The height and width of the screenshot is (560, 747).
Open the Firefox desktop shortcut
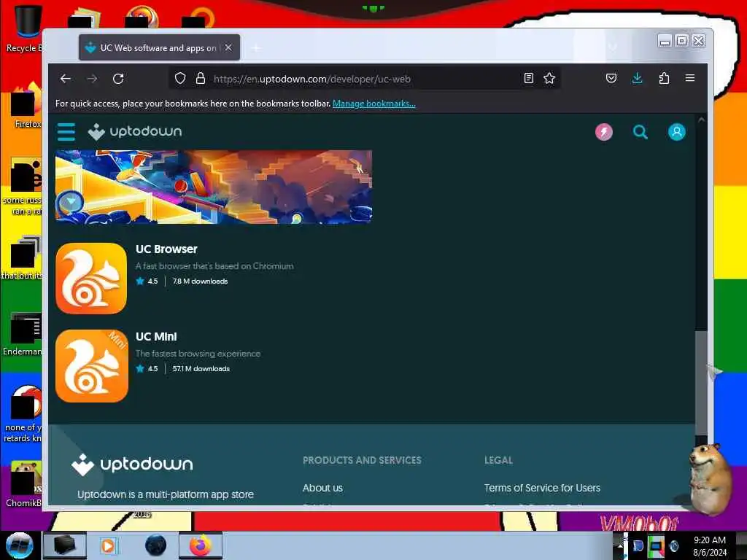(25, 106)
